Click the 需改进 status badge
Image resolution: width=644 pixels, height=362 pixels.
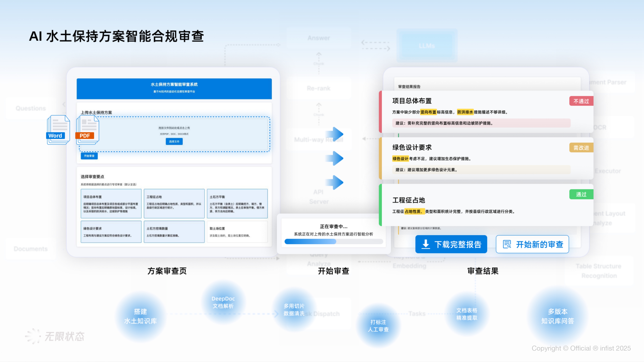tap(581, 148)
